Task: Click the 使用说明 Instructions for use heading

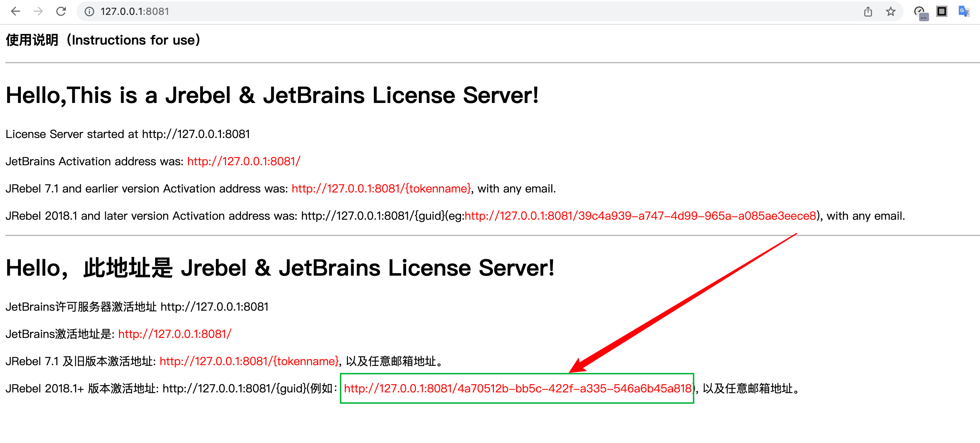Action: pos(103,40)
